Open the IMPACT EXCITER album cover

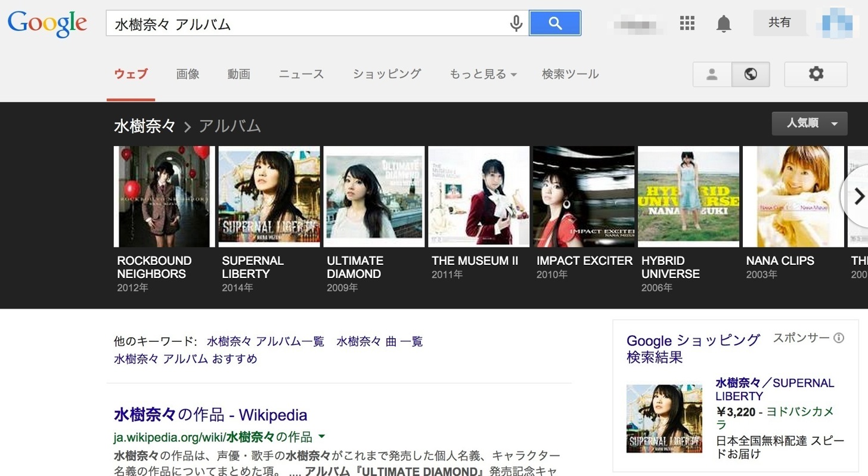(584, 196)
